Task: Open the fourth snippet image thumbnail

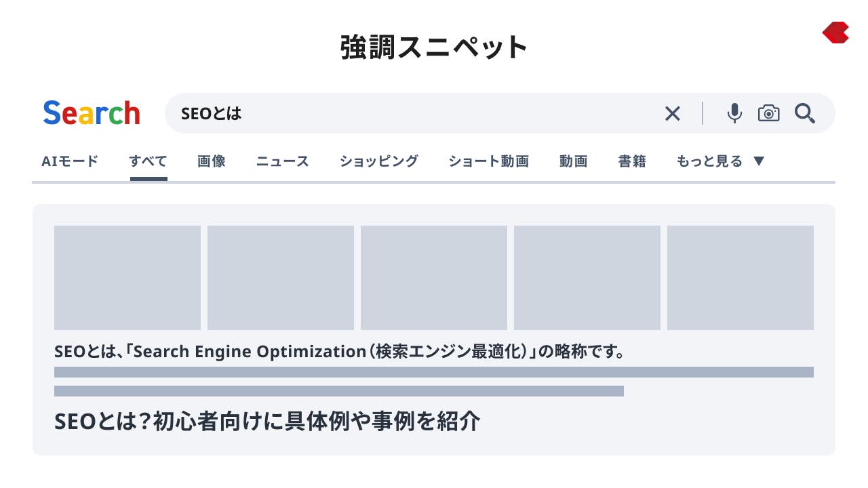Action: tap(587, 278)
